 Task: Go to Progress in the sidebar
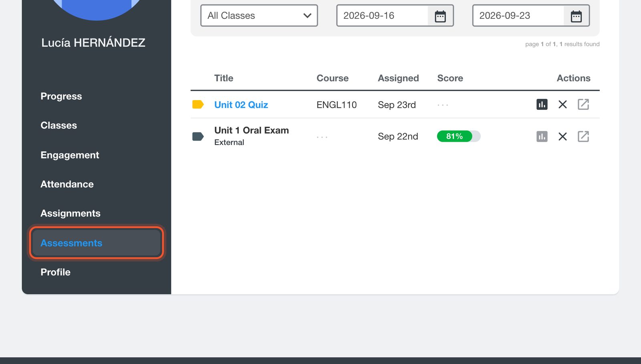tap(61, 96)
